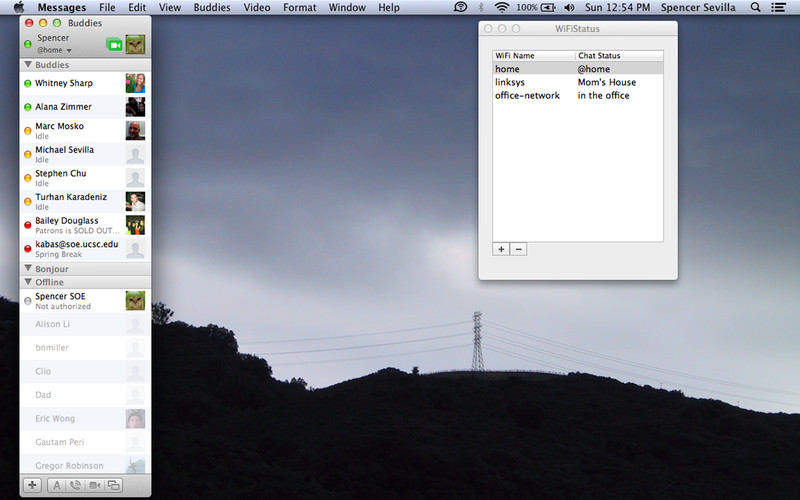
Task: Open Notification Center list icon
Action: click(778, 7)
